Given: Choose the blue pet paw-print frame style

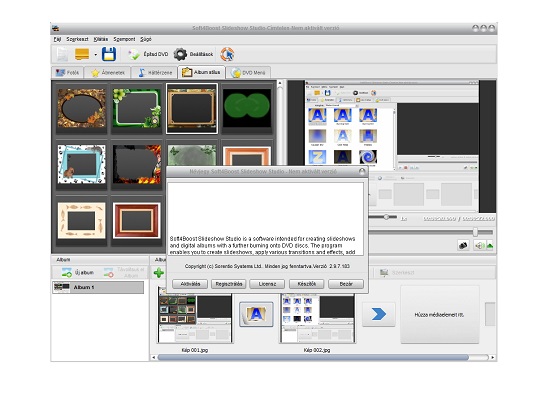Looking at the screenshot, I should (81, 164).
